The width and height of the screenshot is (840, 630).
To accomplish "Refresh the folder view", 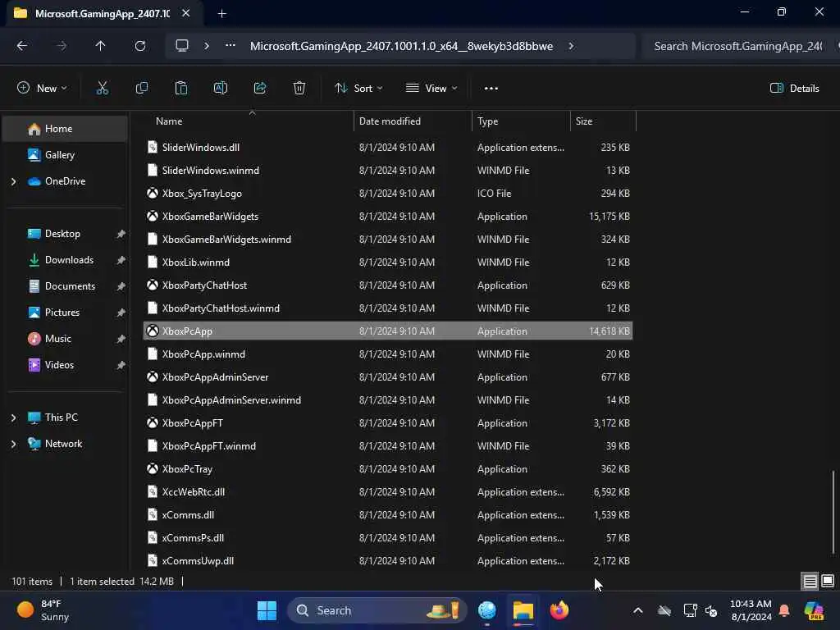I will click(139, 46).
